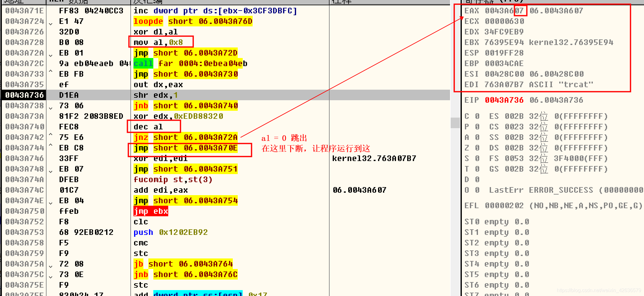Click the FS segment register 0053

tap(514, 159)
